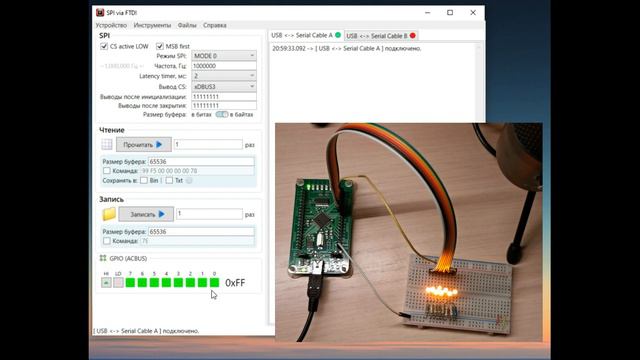Toggle MSB first checkbox
The height and width of the screenshot is (360, 640).
point(160,46)
